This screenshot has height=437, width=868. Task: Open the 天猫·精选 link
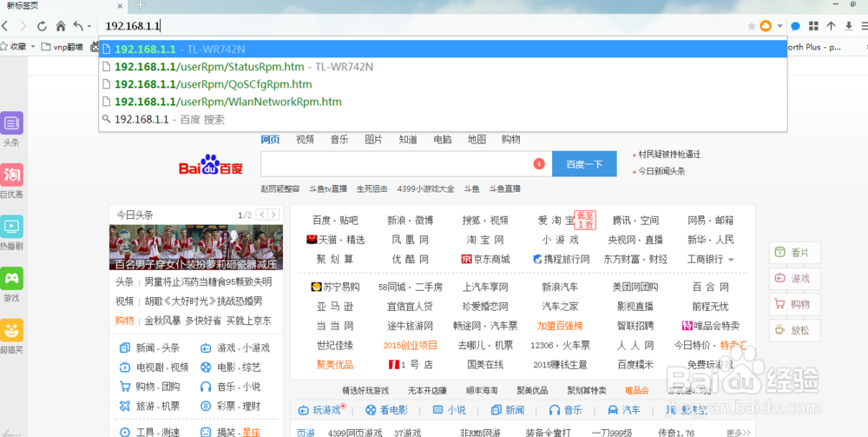(335, 240)
